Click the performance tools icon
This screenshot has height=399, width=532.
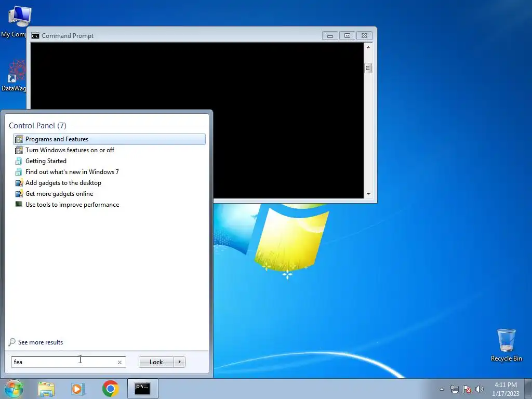[x=19, y=204]
